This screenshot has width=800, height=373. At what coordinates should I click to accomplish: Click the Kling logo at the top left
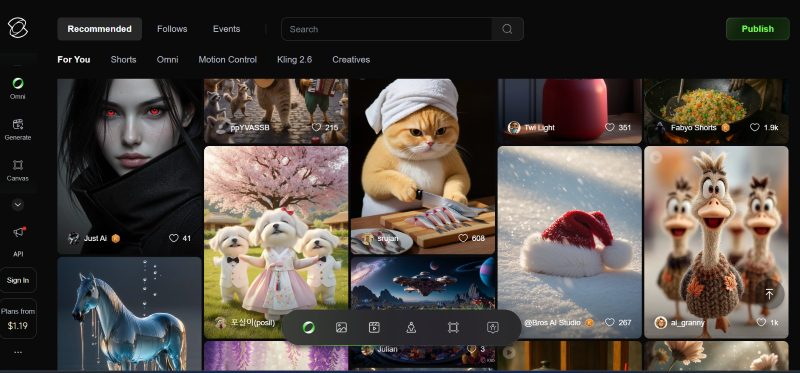[x=18, y=28]
